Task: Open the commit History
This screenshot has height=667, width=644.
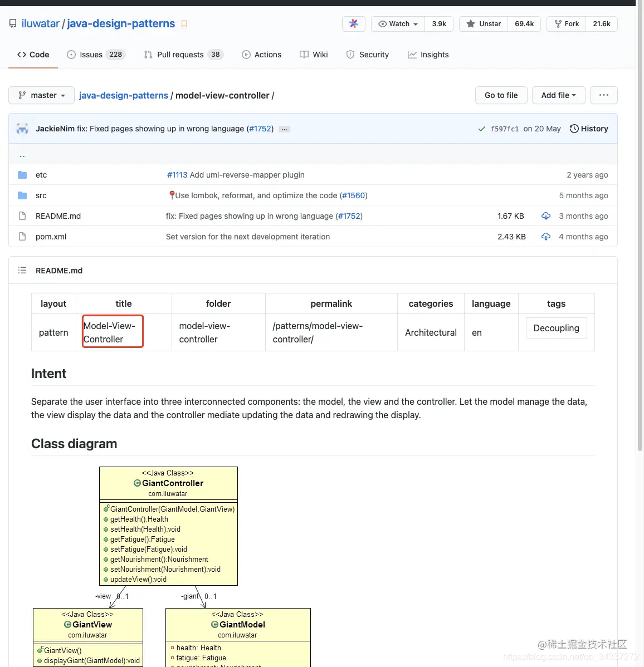Action: tap(589, 129)
